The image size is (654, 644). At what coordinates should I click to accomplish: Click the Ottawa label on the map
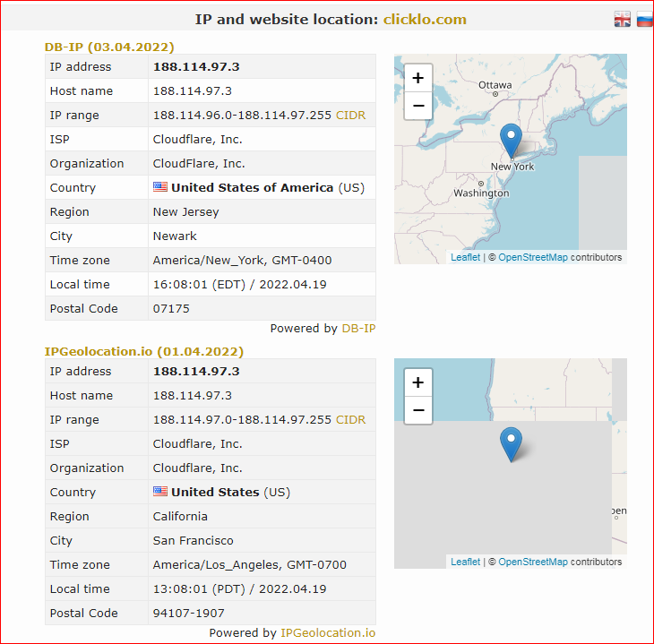tap(495, 85)
